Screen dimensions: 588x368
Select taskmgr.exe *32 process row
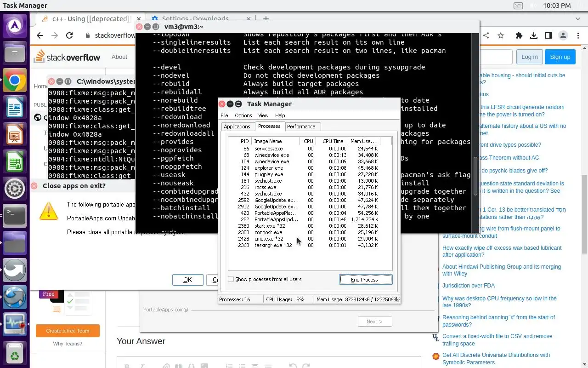click(x=310, y=245)
